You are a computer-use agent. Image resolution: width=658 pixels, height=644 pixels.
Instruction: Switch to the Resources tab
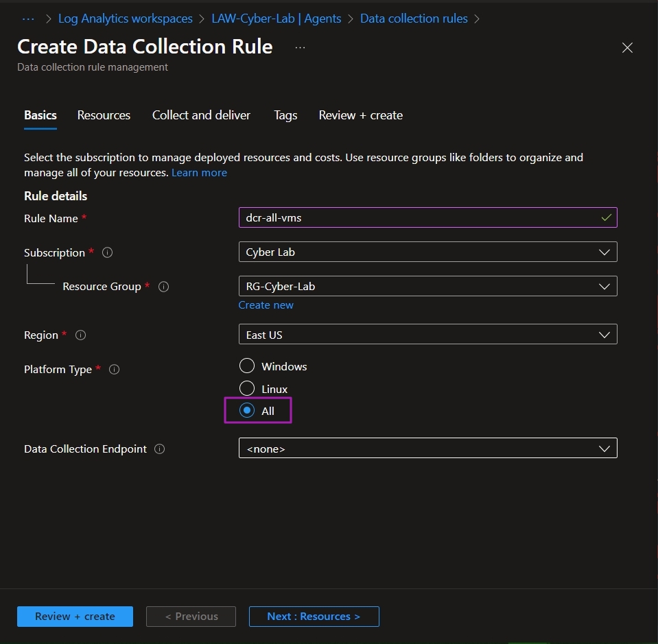click(x=104, y=115)
